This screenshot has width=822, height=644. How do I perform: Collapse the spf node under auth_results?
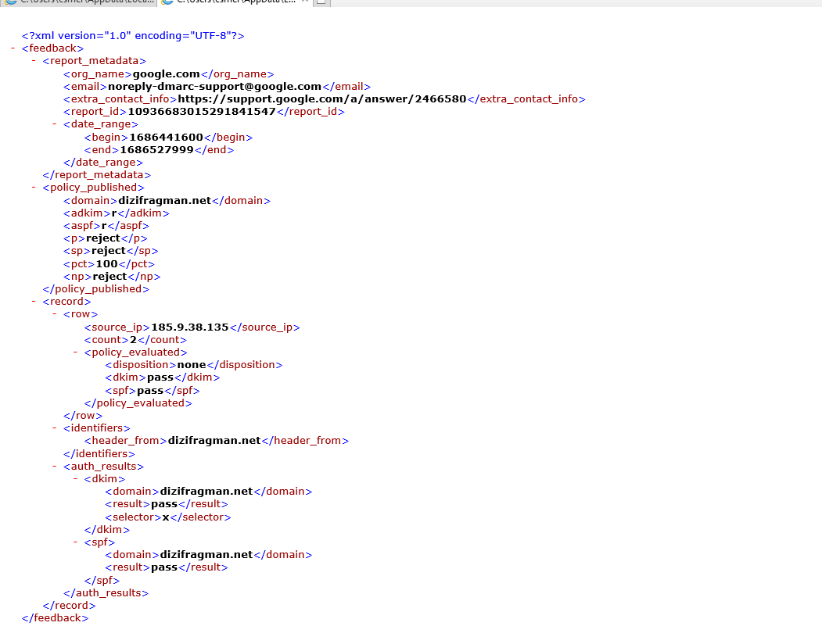coord(76,542)
